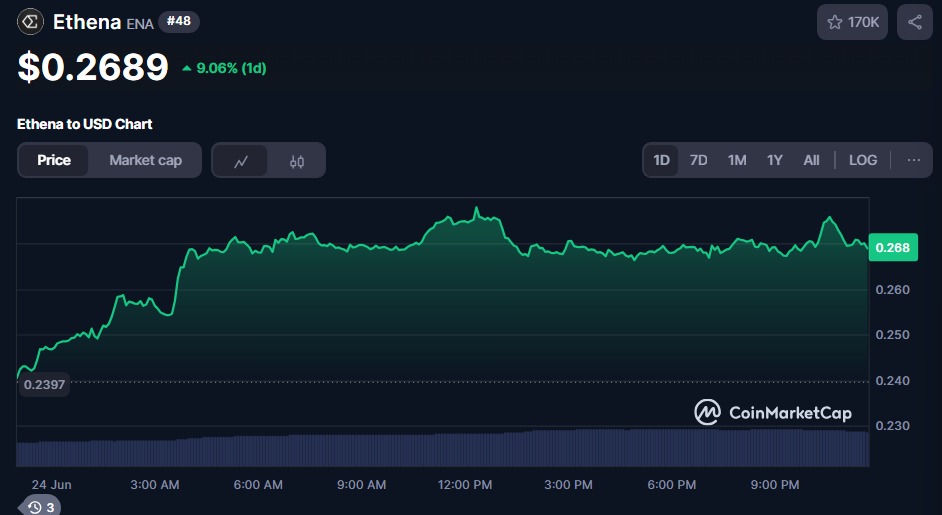Click the $0.2689 price heading
The height and width of the screenshot is (515, 942).
[x=93, y=67]
